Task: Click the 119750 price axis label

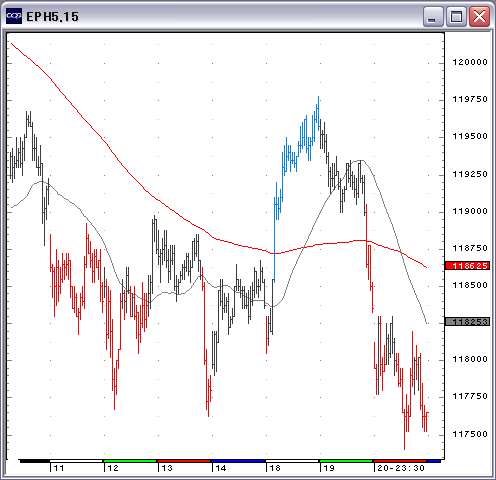Action: 470,99
